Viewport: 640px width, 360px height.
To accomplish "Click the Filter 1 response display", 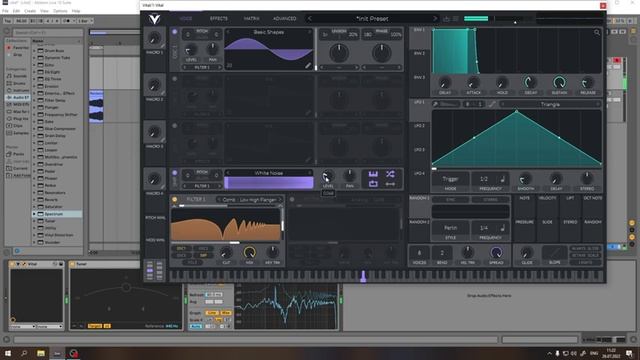I will click(x=226, y=224).
